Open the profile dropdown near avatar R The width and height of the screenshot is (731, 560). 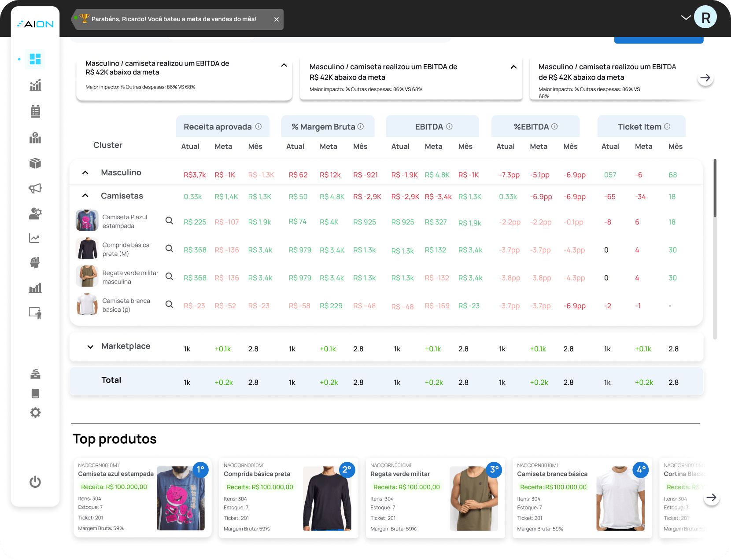click(685, 18)
